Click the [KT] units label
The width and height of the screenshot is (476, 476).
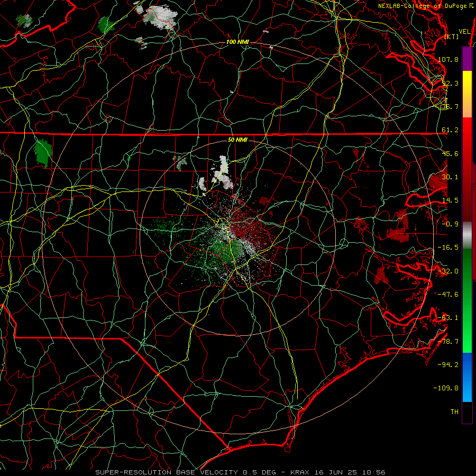point(452,36)
